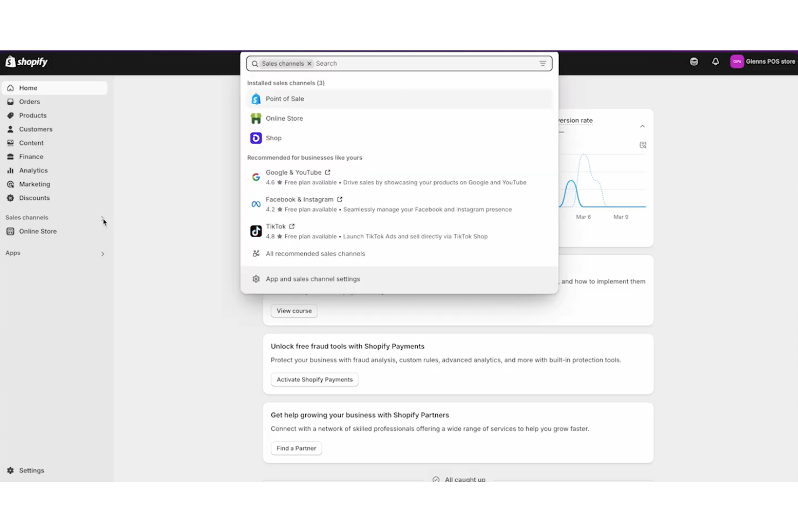Open the Finance section
The image size is (798, 532).
pos(54,157)
